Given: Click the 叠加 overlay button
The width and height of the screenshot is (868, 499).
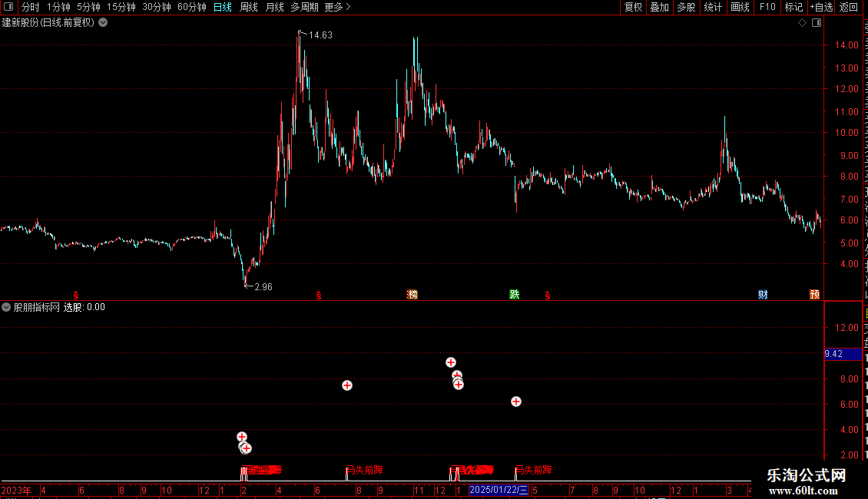Looking at the screenshot, I should click(x=659, y=7).
